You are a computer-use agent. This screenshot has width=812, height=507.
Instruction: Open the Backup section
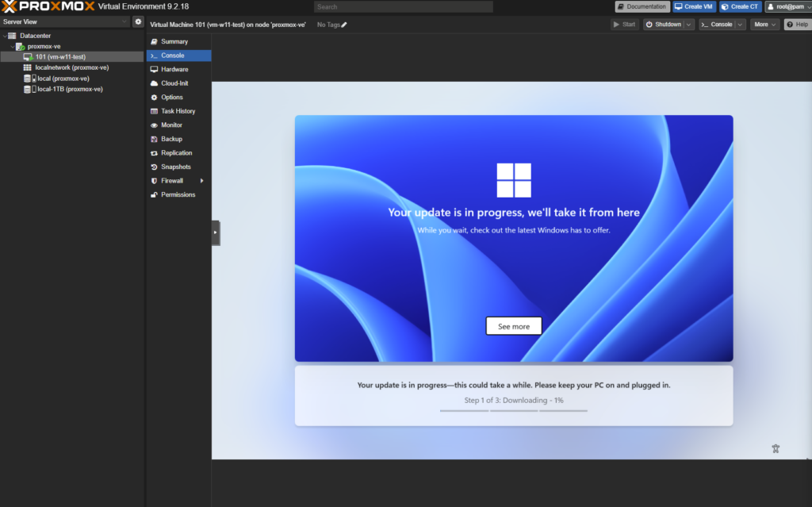click(x=178, y=140)
